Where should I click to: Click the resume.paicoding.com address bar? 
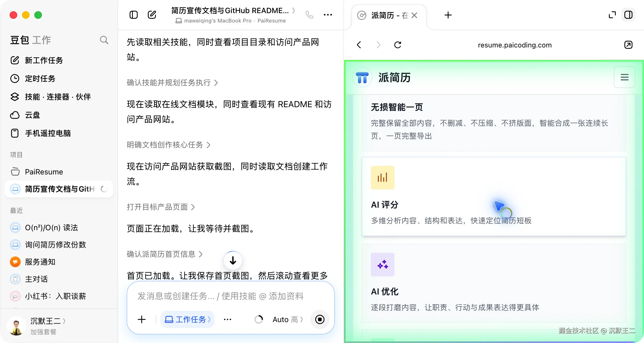click(x=515, y=45)
